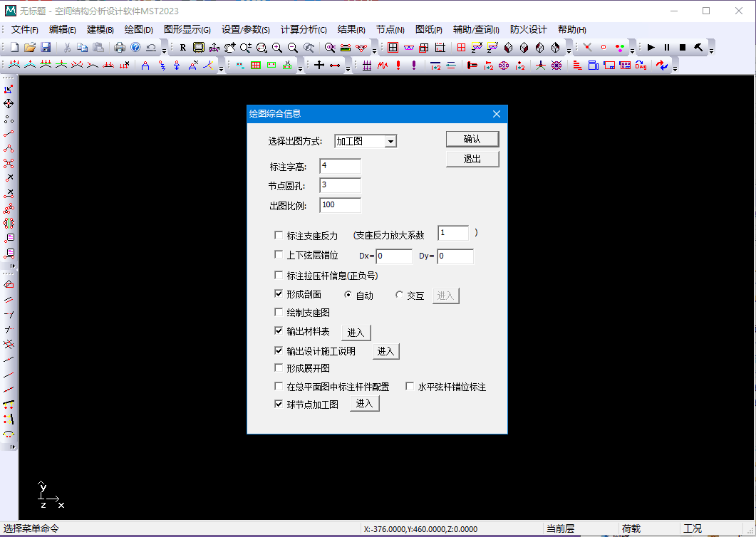This screenshot has height=537, width=756.
Task: Click the Print toolbar icon
Action: point(120,48)
